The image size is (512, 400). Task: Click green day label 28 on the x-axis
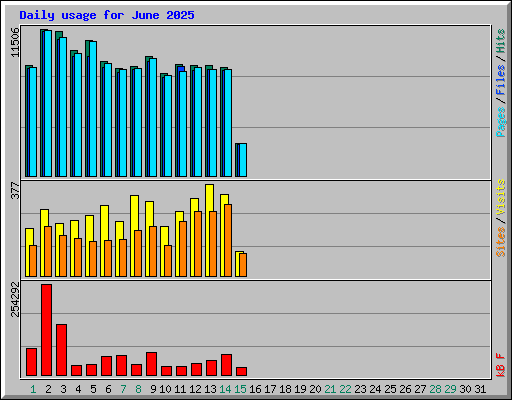coord(435,389)
